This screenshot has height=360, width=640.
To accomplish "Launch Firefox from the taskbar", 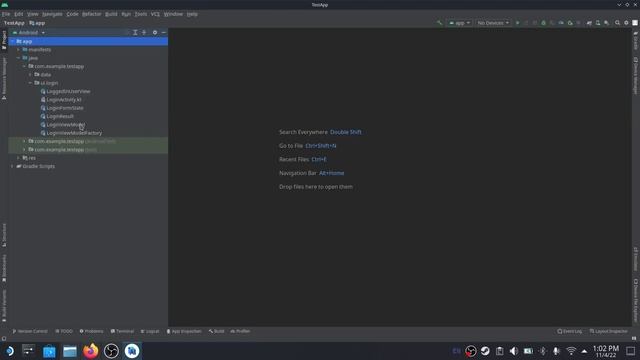I will pyautogui.click(x=91, y=351).
